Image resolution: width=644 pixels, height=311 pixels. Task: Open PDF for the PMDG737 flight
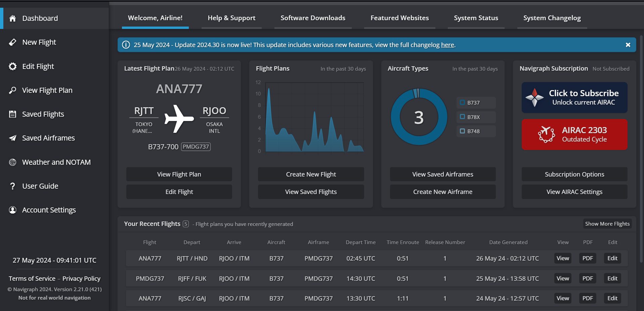[x=588, y=278]
